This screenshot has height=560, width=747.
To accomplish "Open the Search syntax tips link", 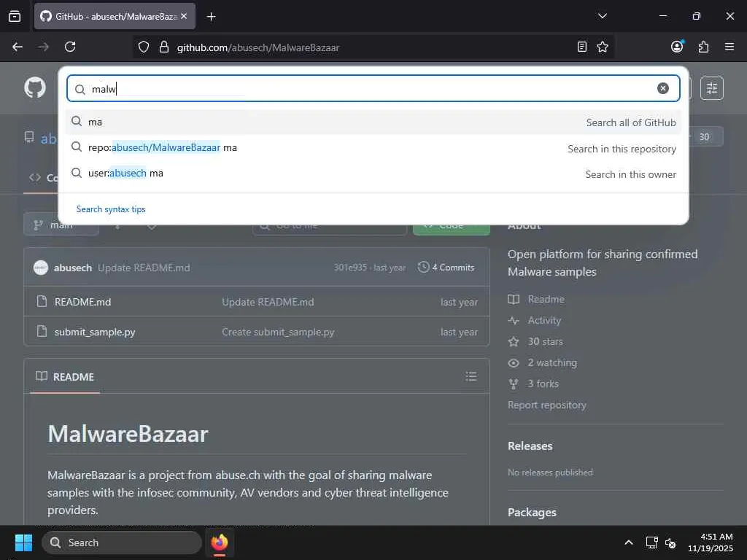I will [x=111, y=209].
